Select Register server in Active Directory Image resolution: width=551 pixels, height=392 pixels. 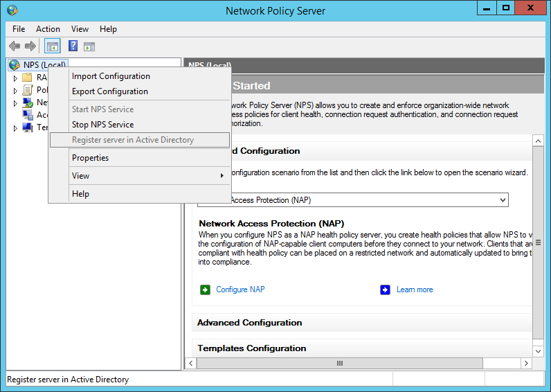click(140, 140)
